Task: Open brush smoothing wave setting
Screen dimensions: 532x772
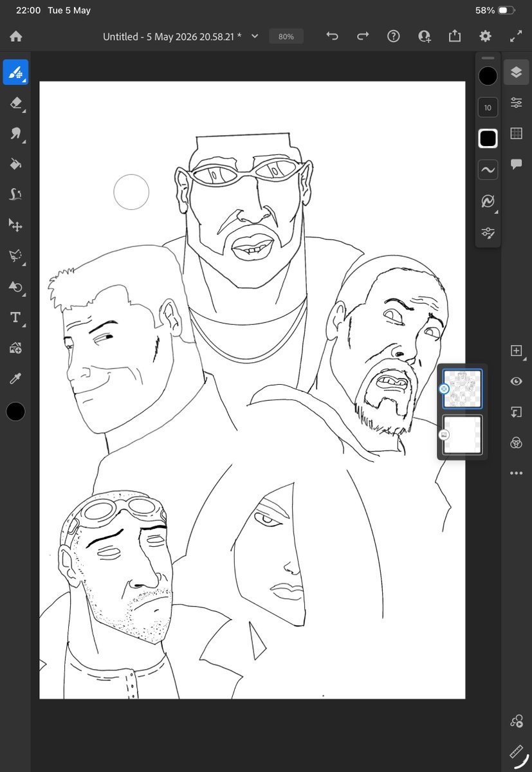Action: point(488,170)
